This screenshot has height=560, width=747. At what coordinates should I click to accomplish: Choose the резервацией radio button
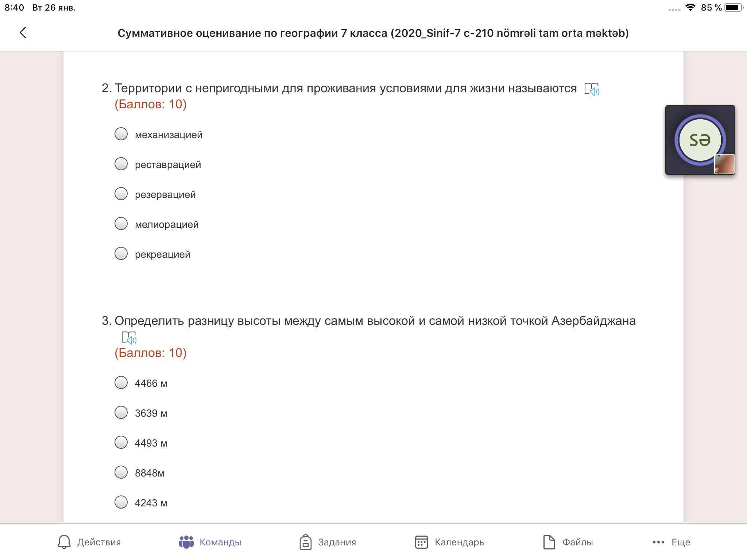point(121,194)
